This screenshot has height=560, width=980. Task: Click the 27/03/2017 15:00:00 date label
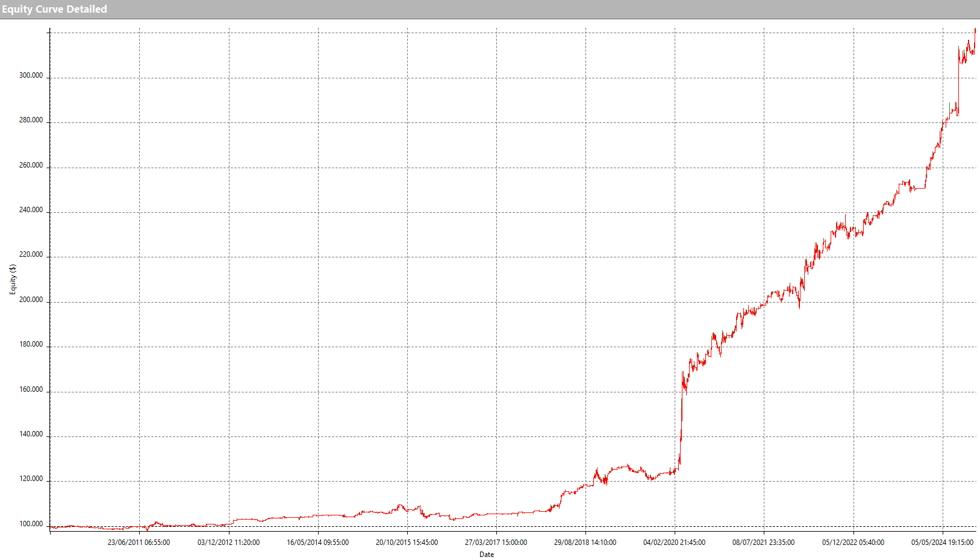[496, 543]
